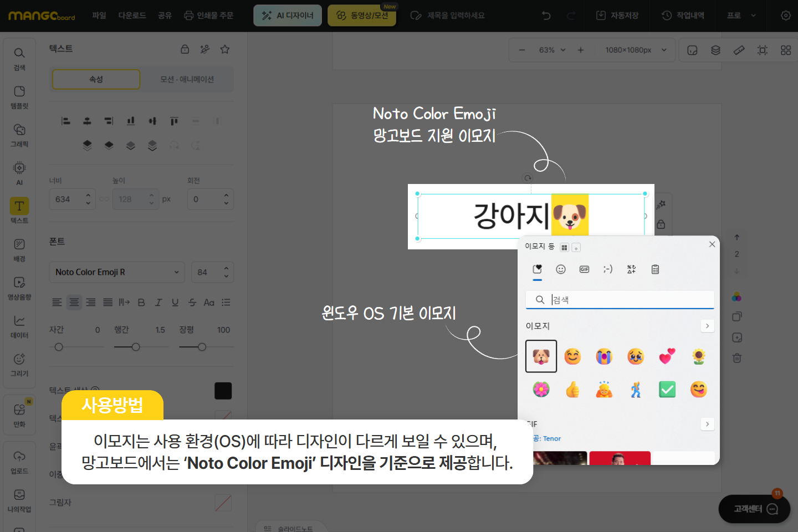
Task: Open the 고객센터 support chat button
Action: pos(754,509)
